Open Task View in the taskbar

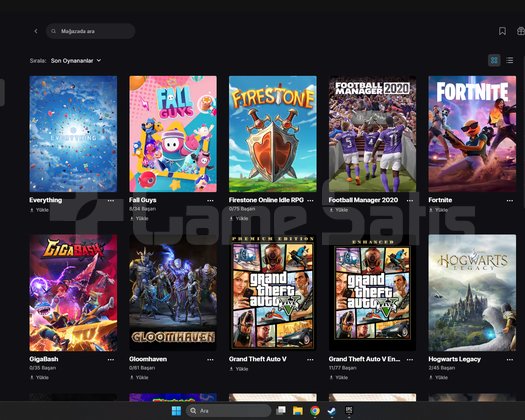[281, 411]
